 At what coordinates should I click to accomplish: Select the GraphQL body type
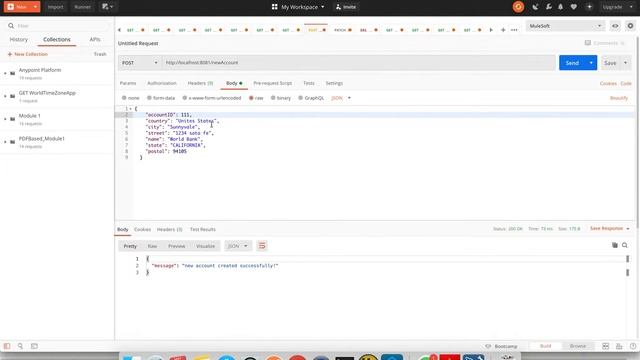point(311,98)
